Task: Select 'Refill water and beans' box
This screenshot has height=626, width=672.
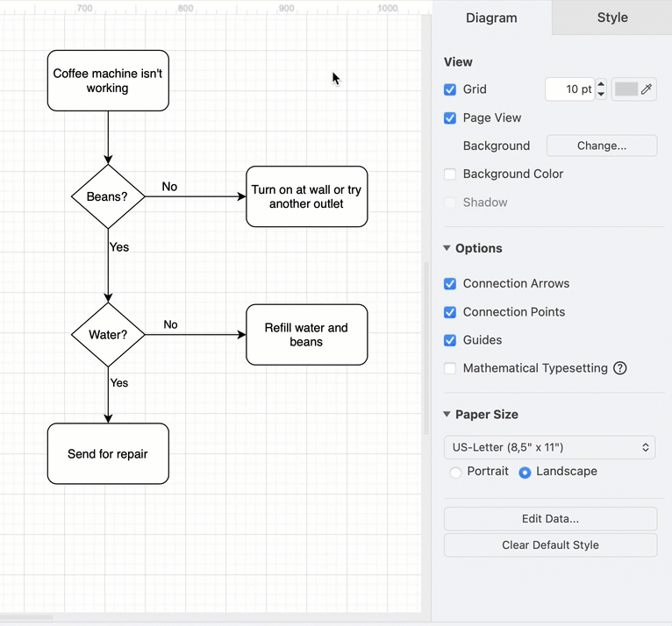Action: [307, 335]
